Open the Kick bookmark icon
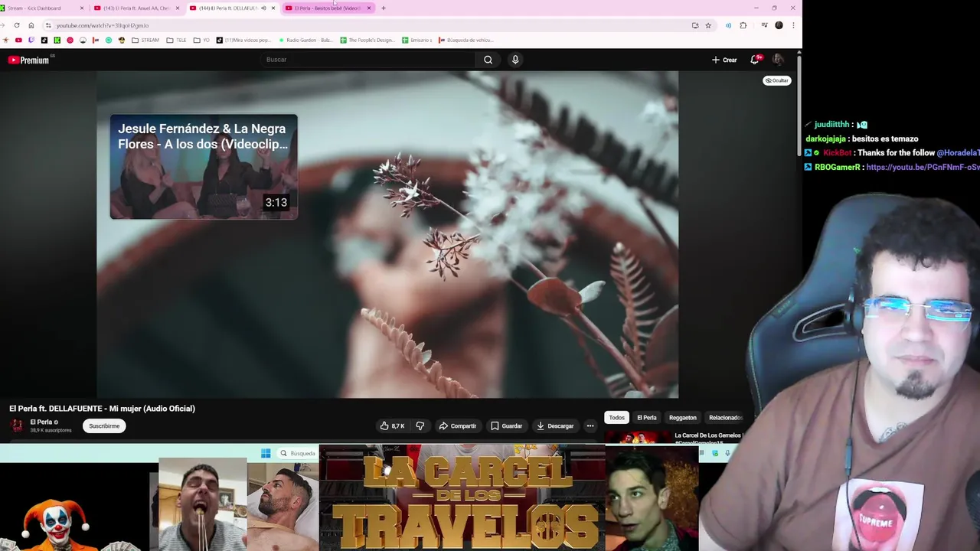Image resolution: width=980 pixels, height=551 pixels. [x=57, y=40]
